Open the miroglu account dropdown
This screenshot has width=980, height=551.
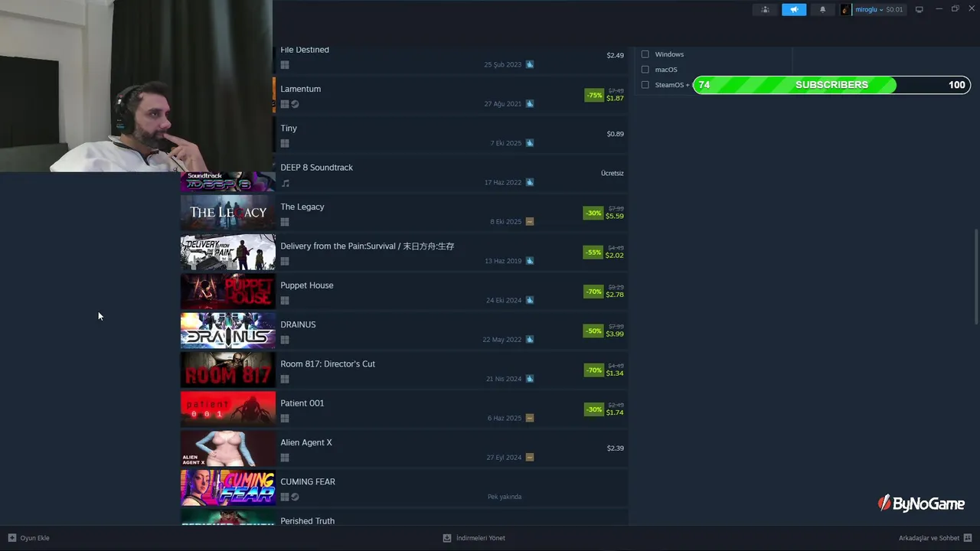click(x=869, y=9)
